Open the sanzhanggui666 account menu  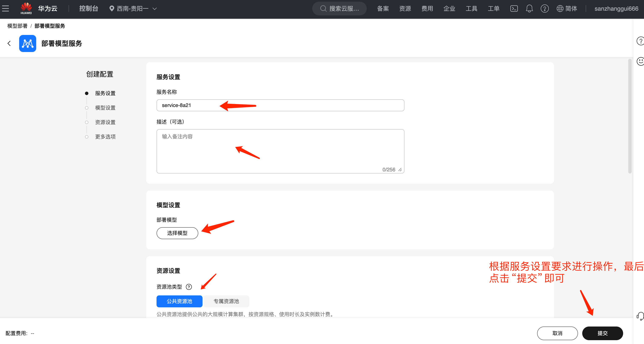point(616,9)
